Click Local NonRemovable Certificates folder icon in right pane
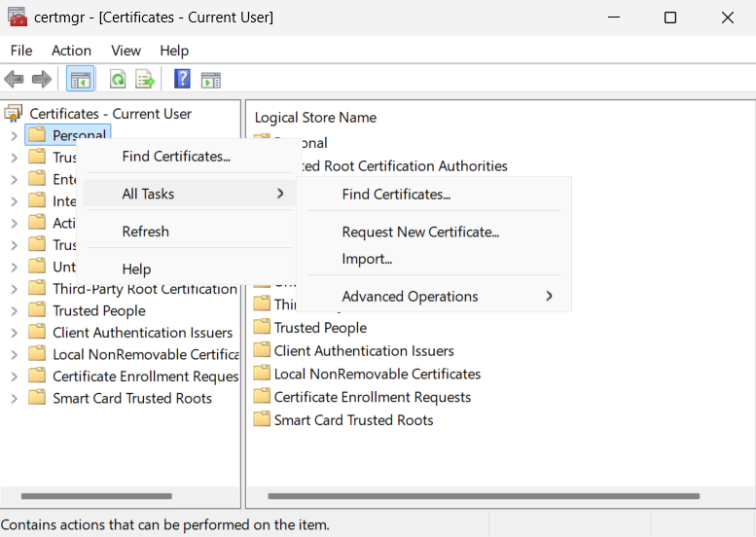756x537 pixels. coord(262,374)
